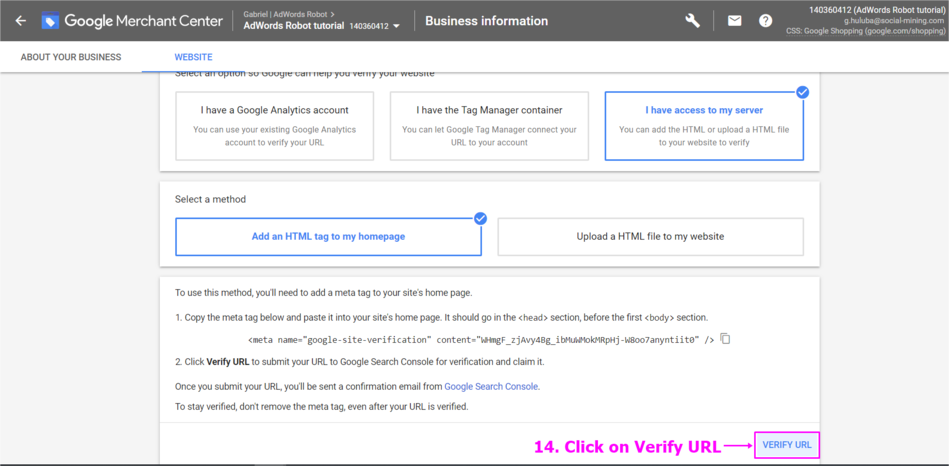Click the Verify URL button
This screenshot has width=949, height=466.
coord(786,445)
